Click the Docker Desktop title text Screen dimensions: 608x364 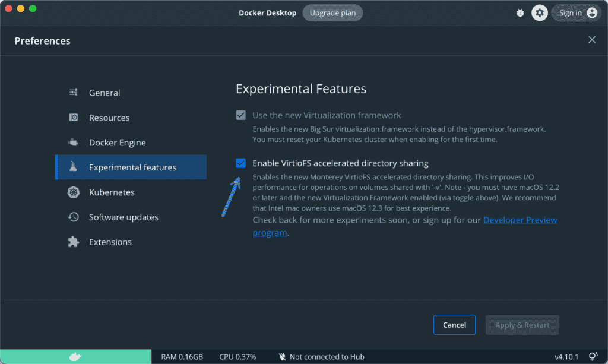tap(268, 13)
